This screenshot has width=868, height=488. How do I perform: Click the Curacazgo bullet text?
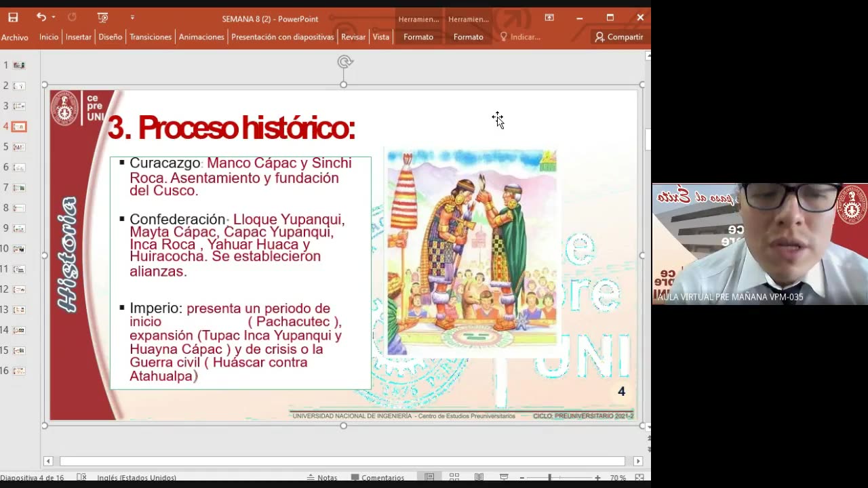point(240,177)
